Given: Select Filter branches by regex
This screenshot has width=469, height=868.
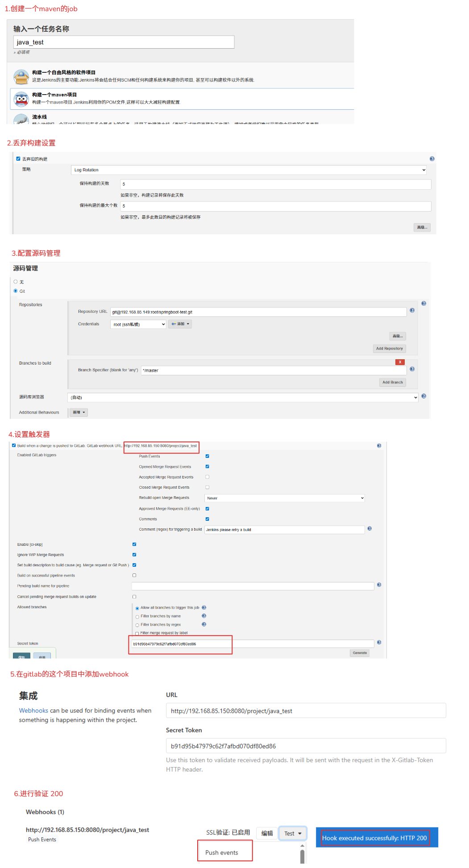Looking at the screenshot, I should tap(137, 625).
